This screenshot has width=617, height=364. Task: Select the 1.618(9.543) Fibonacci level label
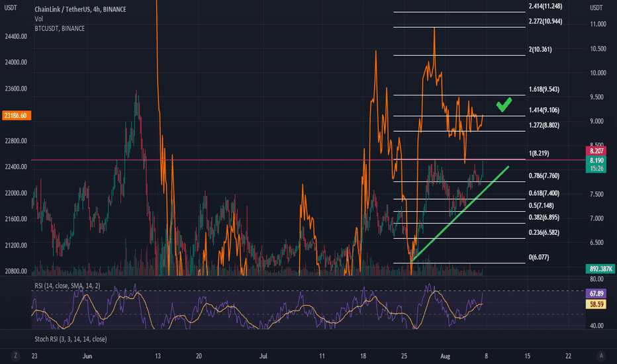[x=544, y=89]
